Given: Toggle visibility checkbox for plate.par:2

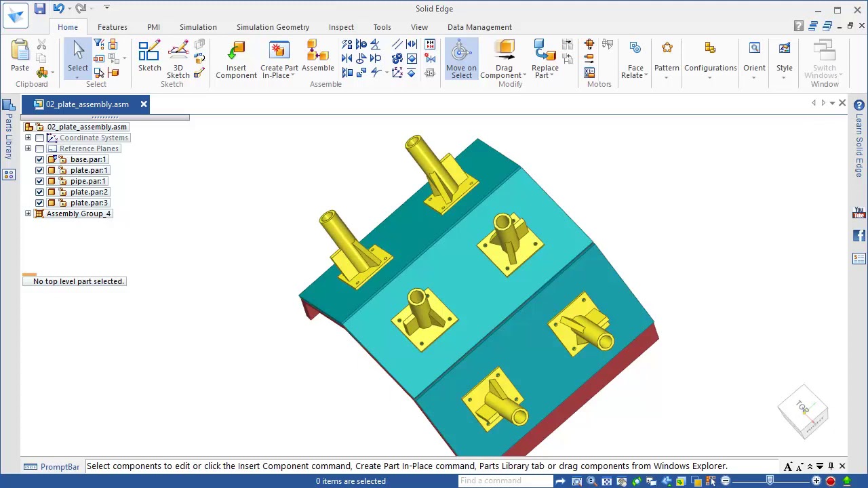Looking at the screenshot, I should click(39, 192).
